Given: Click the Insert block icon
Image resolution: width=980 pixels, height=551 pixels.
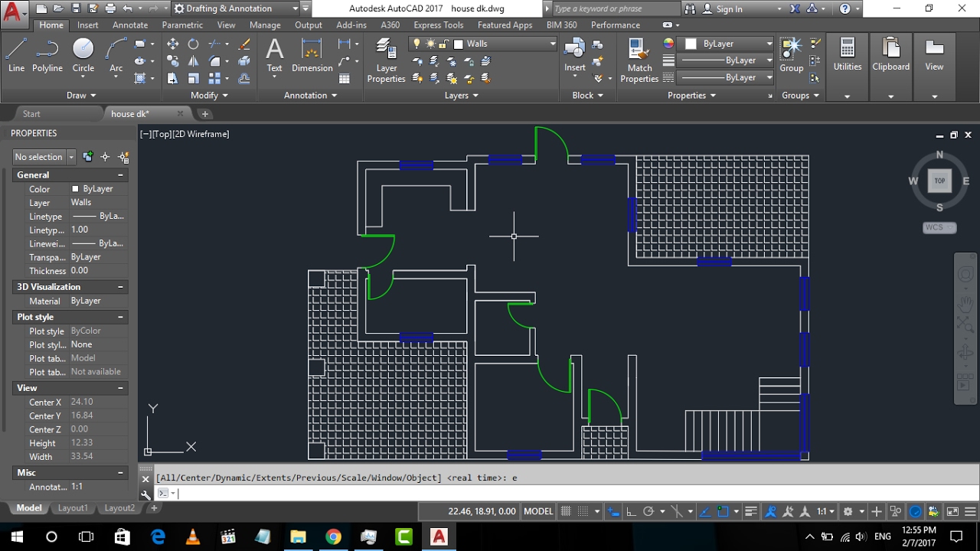Looking at the screenshot, I should [574, 55].
